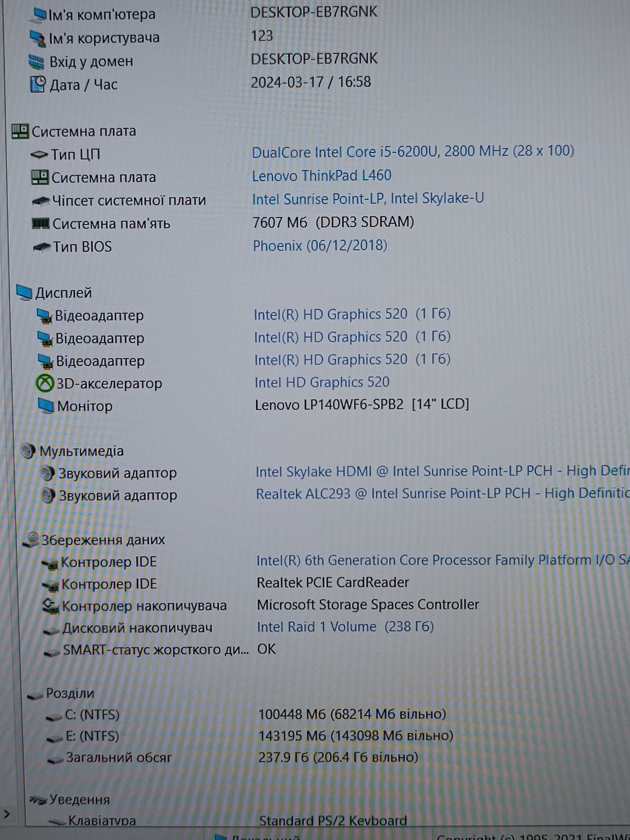Select the Realtek PCIE CardReader entry
630x840 pixels.
pyautogui.click(x=333, y=583)
